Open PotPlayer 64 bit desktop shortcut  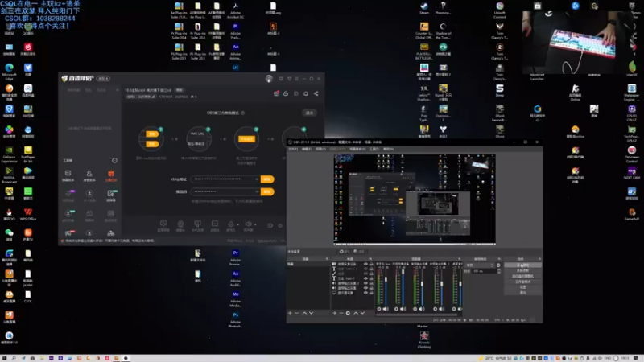[x=28, y=153]
